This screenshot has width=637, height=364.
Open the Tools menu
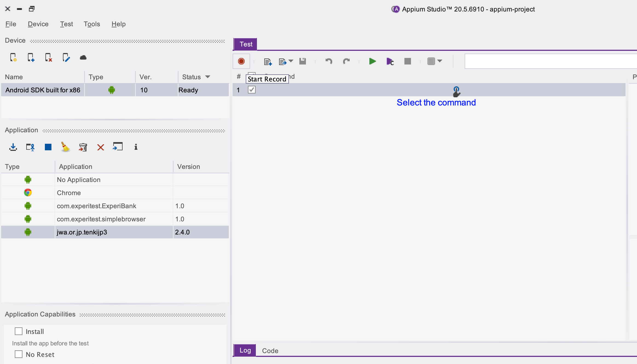point(92,24)
